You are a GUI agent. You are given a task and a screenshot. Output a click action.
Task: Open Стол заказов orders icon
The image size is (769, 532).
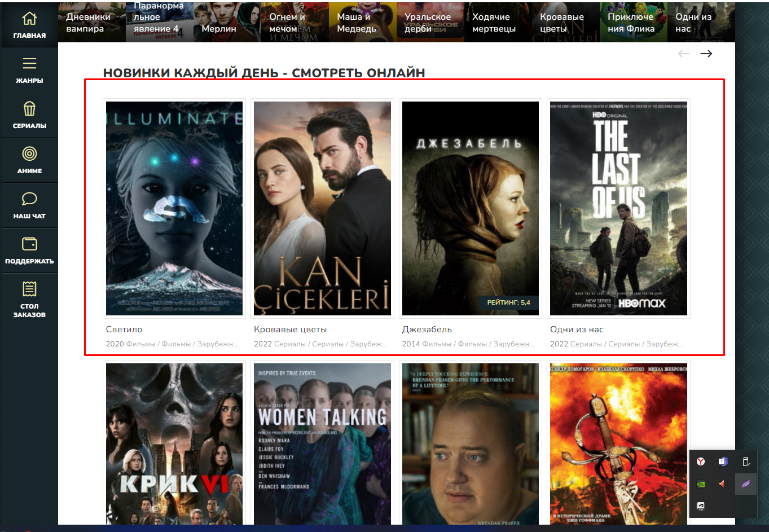coord(29,289)
